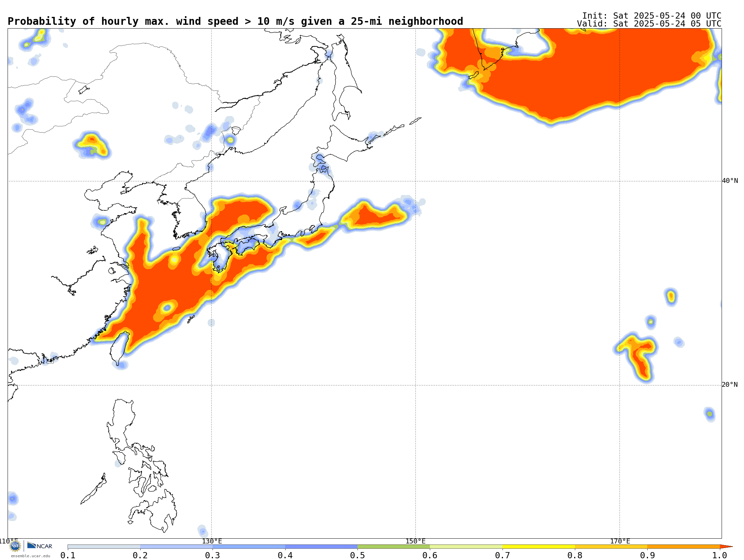Screen dimensions: 744x560
Task: Click the 0.8–0.9 gold colorbar segment
Action: click(611, 547)
